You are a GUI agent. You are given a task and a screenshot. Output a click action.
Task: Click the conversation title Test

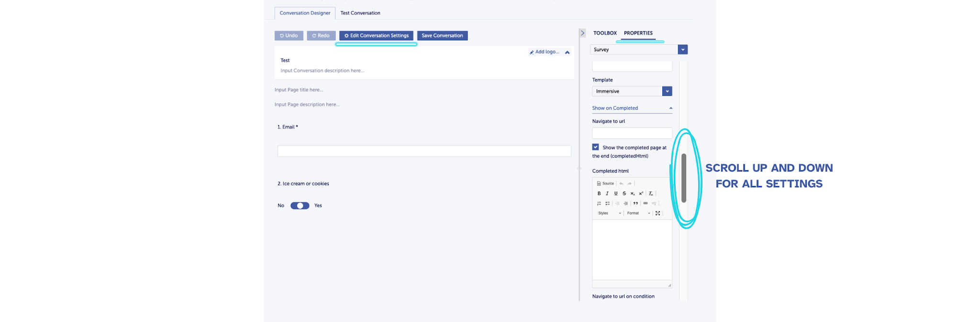[285, 60]
